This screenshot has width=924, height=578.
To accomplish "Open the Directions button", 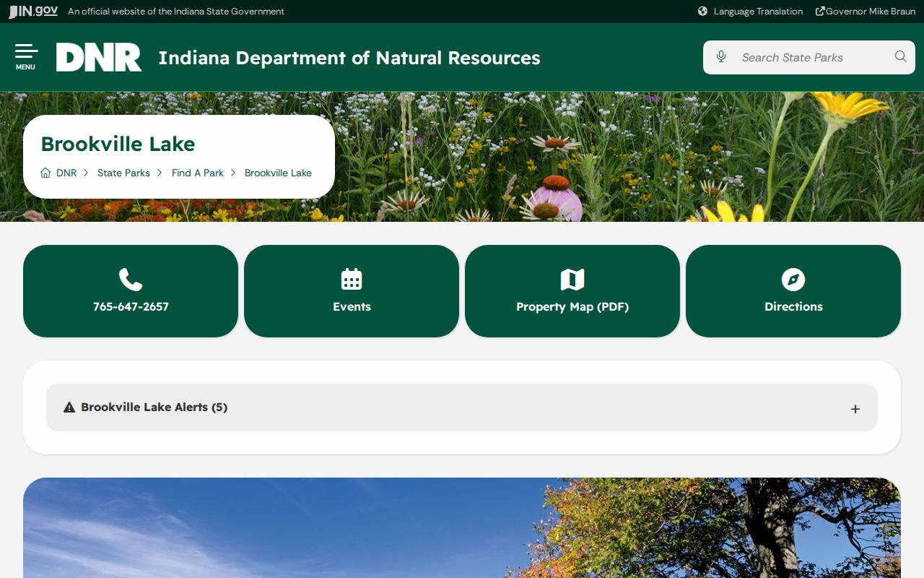I will pyautogui.click(x=793, y=291).
